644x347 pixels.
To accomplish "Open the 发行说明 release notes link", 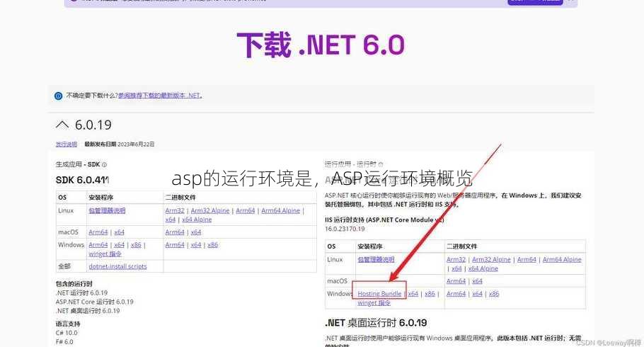I will coord(66,144).
